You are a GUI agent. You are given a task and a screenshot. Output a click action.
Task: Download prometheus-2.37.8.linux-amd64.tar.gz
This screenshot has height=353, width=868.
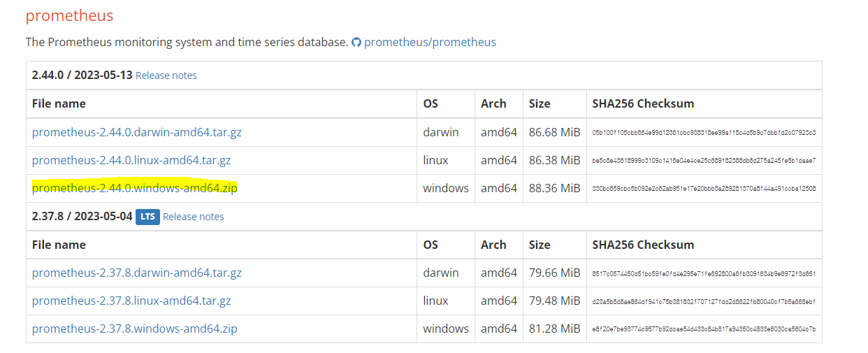(131, 301)
